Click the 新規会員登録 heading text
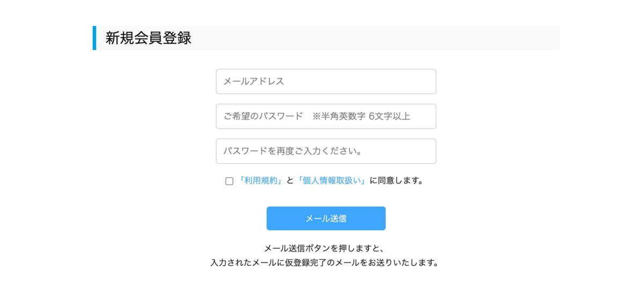 point(148,38)
